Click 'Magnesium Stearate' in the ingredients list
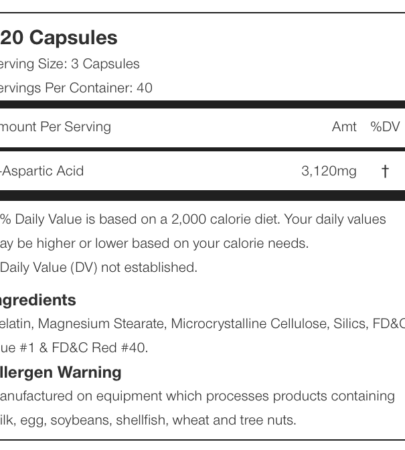 (x=102, y=324)
